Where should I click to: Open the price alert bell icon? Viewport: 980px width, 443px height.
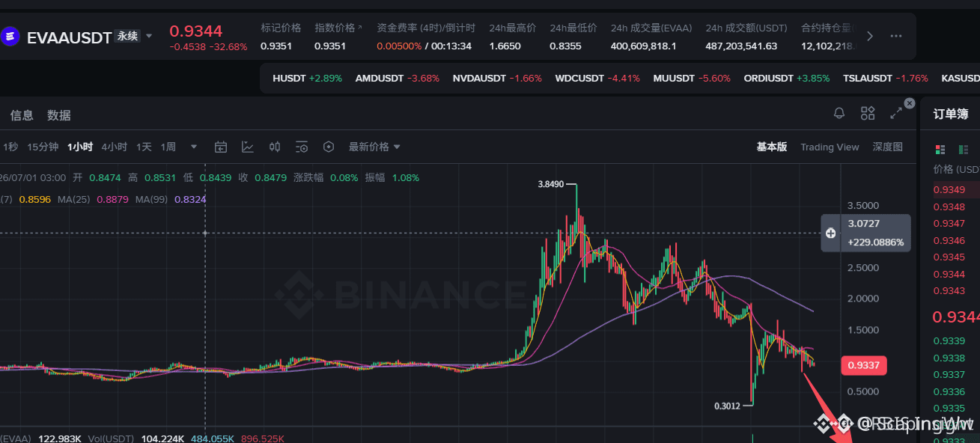coord(839,114)
